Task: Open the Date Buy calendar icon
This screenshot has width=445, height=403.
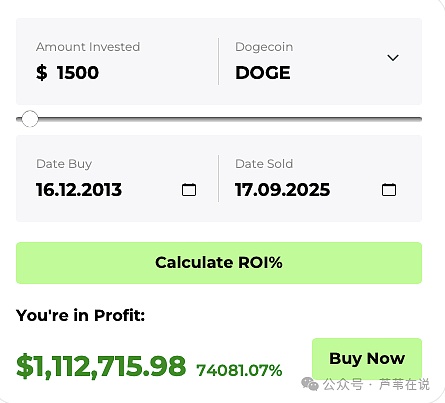Action: tap(189, 190)
